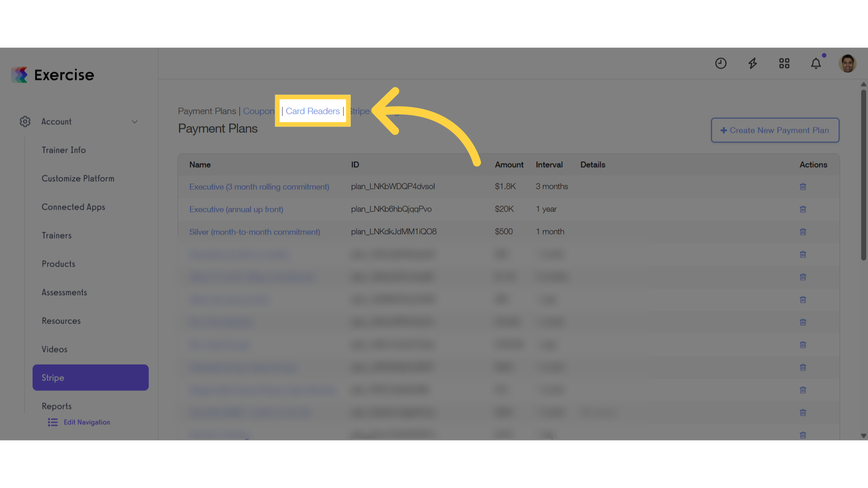Open Reports in sidebar
Viewport: 868px width, 488px height.
[x=57, y=406]
